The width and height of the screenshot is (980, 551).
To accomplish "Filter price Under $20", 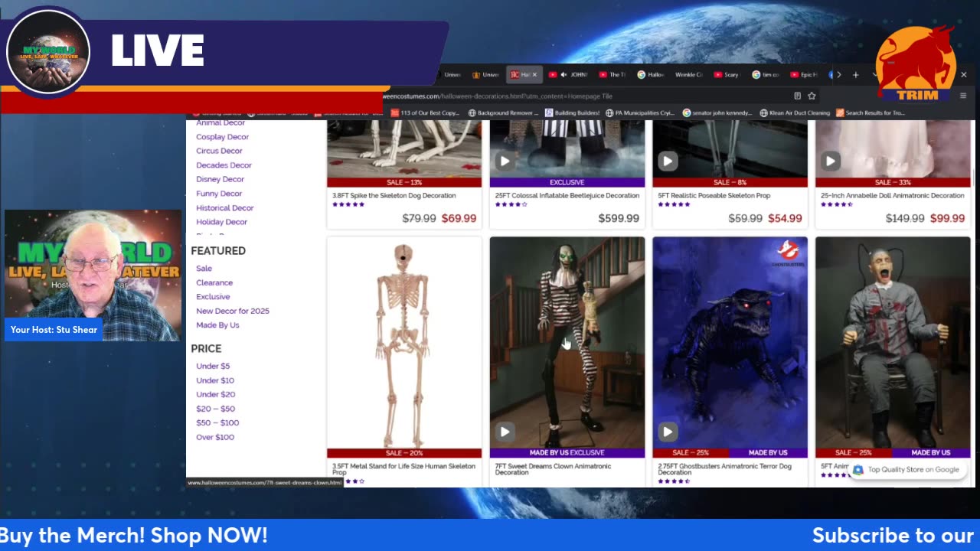I will [x=215, y=395].
